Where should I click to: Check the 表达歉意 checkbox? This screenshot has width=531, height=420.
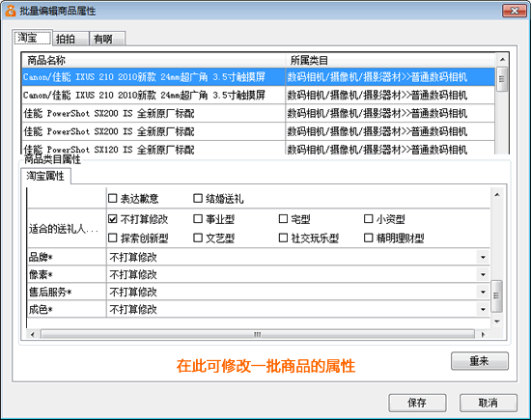pos(112,198)
